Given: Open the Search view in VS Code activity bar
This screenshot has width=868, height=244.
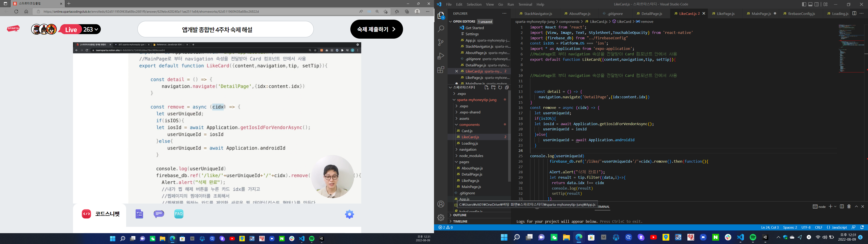Looking at the screenshot, I should [441, 29].
